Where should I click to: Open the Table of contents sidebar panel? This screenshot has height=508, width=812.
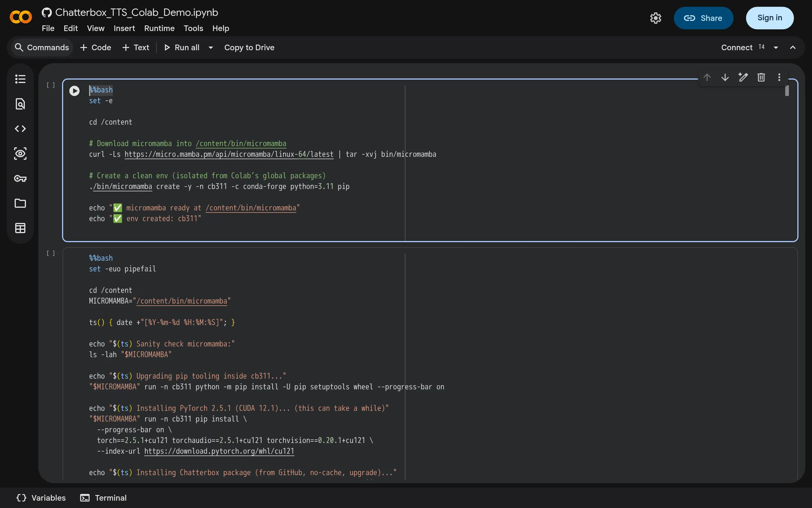coord(20,79)
